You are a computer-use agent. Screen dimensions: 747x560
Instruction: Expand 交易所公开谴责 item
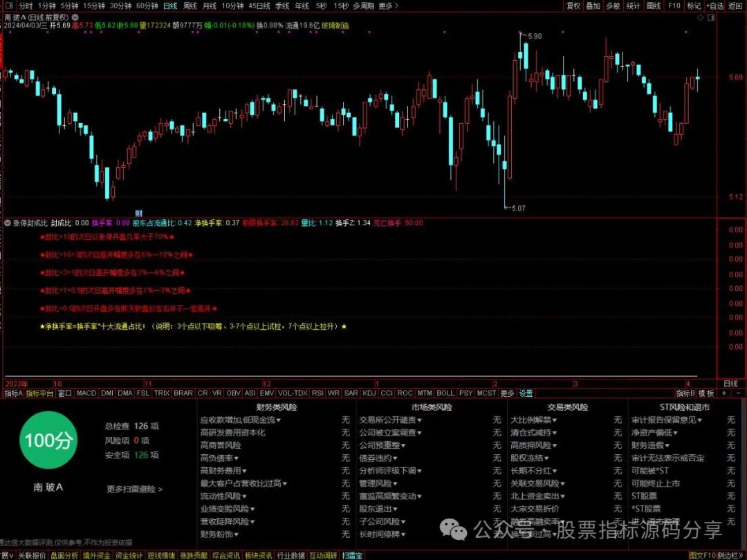(391, 420)
